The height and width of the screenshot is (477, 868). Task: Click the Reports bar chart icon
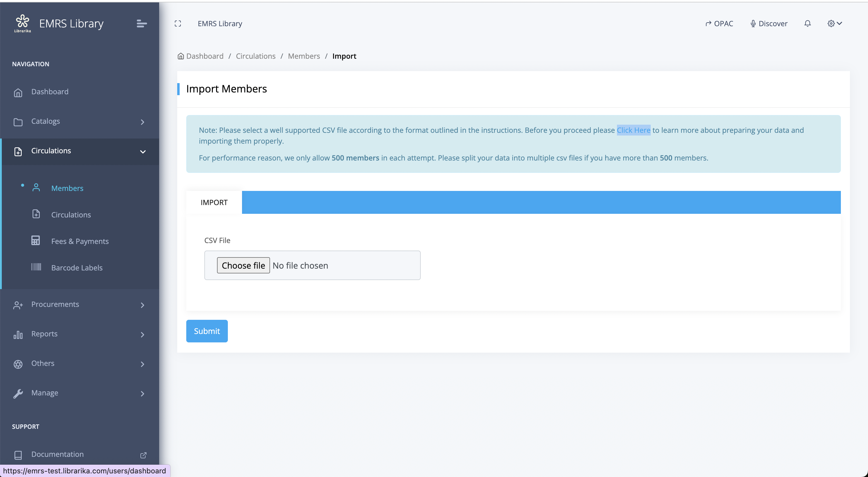(x=18, y=335)
